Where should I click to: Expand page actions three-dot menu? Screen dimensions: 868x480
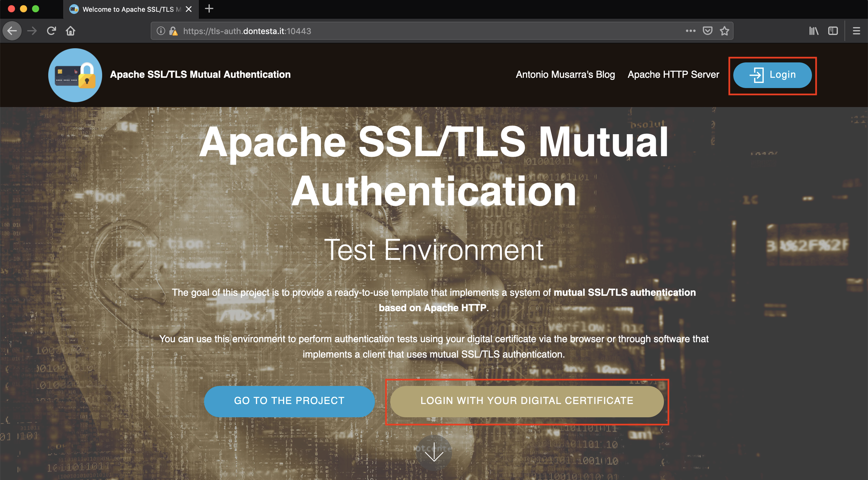pyautogui.click(x=690, y=31)
